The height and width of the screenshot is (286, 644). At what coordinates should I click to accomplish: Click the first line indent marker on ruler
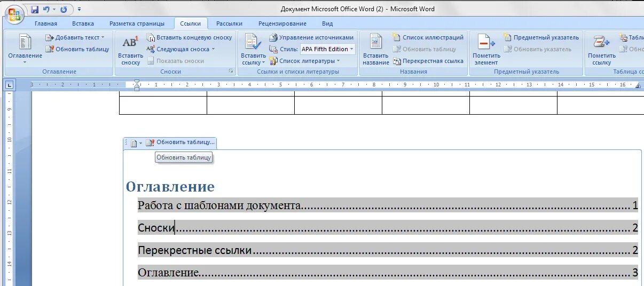(137, 82)
